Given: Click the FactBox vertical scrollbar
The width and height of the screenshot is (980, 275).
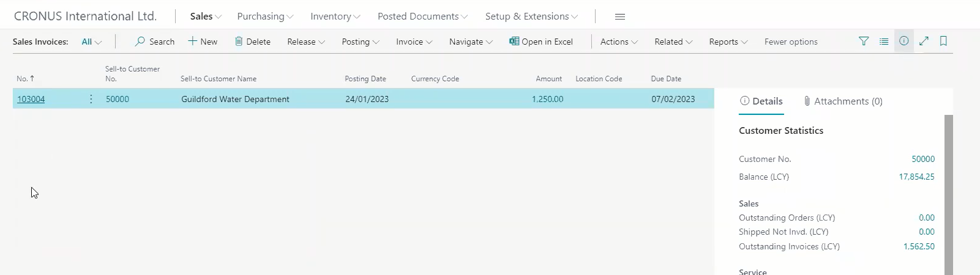Looking at the screenshot, I should [949, 194].
